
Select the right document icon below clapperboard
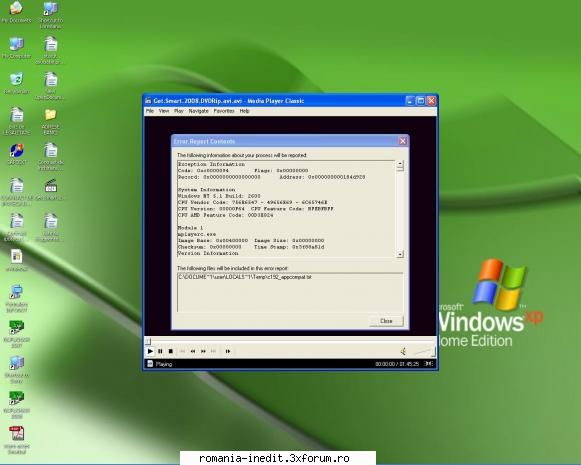(x=50, y=227)
